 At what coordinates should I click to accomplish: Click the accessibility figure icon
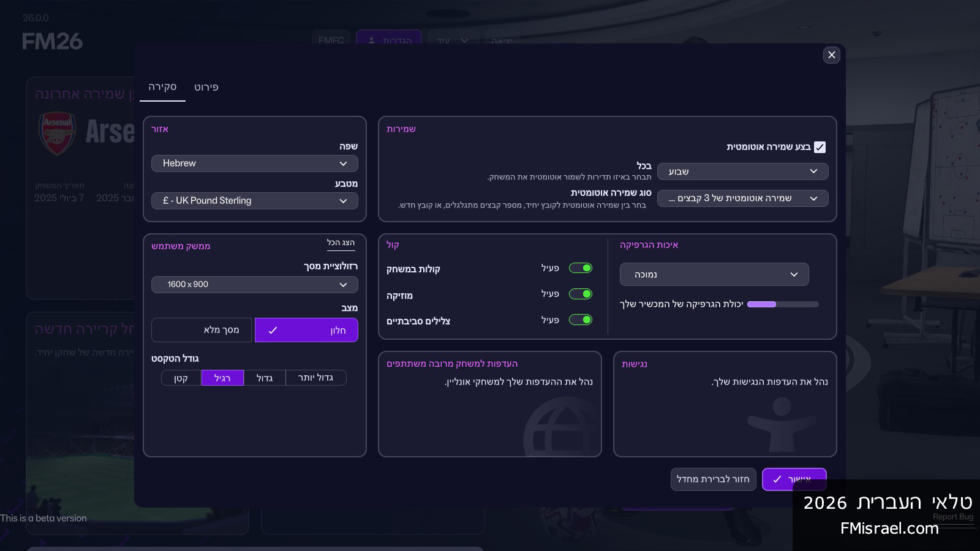coord(782,424)
